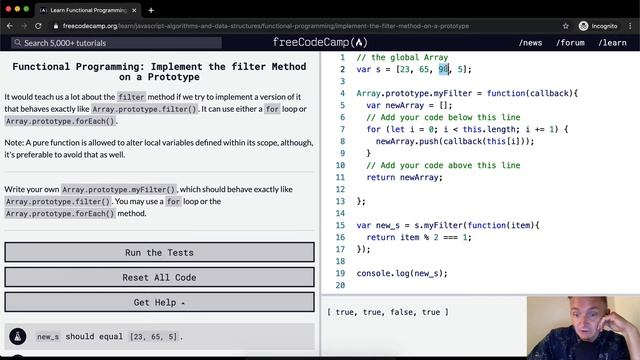
Task: Click the line 'var newArray = [];'
Action: 409,105
